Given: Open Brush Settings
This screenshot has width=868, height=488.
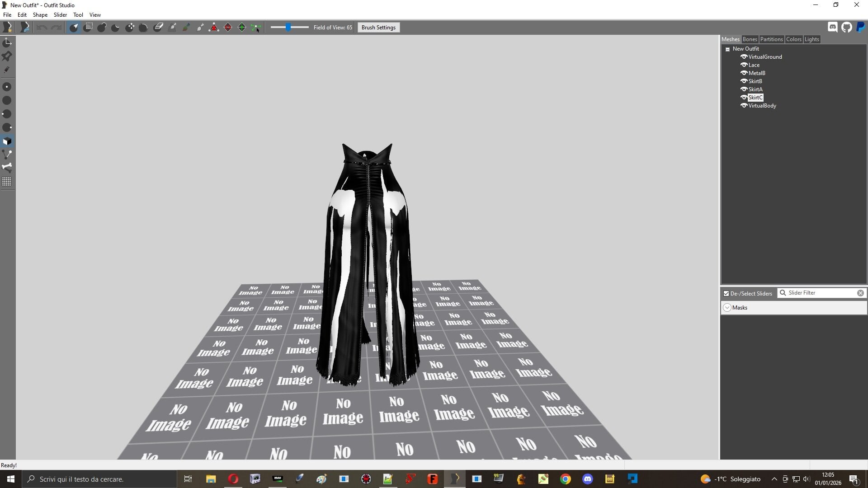Looking at the screenshot, I should (x=378, y=28).
